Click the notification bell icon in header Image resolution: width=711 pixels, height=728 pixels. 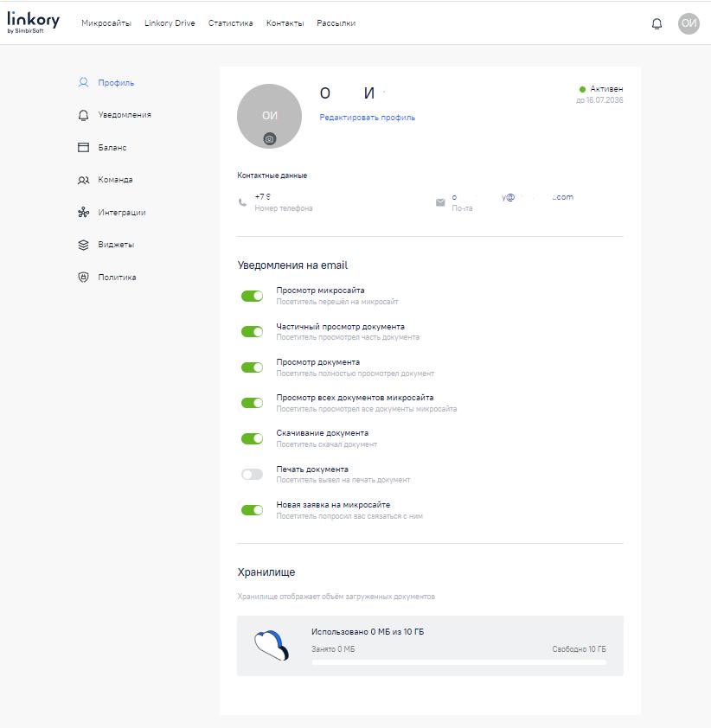657,23
